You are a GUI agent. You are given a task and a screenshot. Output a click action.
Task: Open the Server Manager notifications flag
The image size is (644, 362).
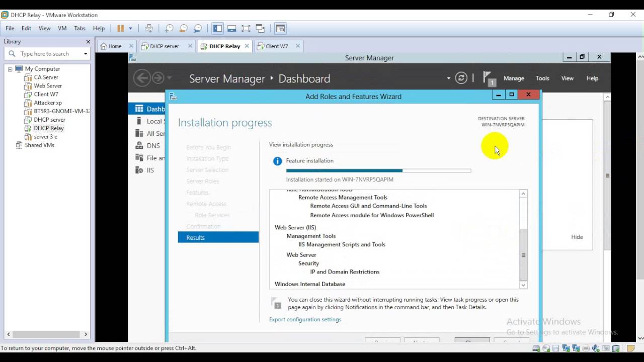(489, 78)
